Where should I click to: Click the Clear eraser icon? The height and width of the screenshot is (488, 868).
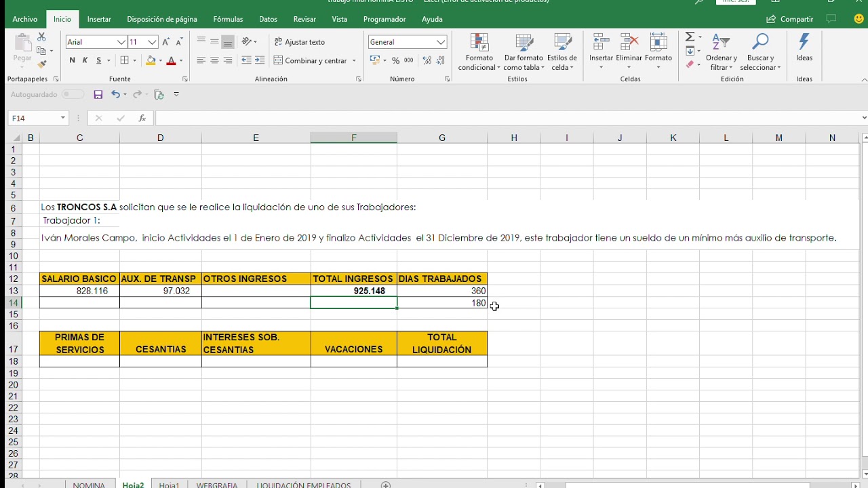tap(690, 64)
